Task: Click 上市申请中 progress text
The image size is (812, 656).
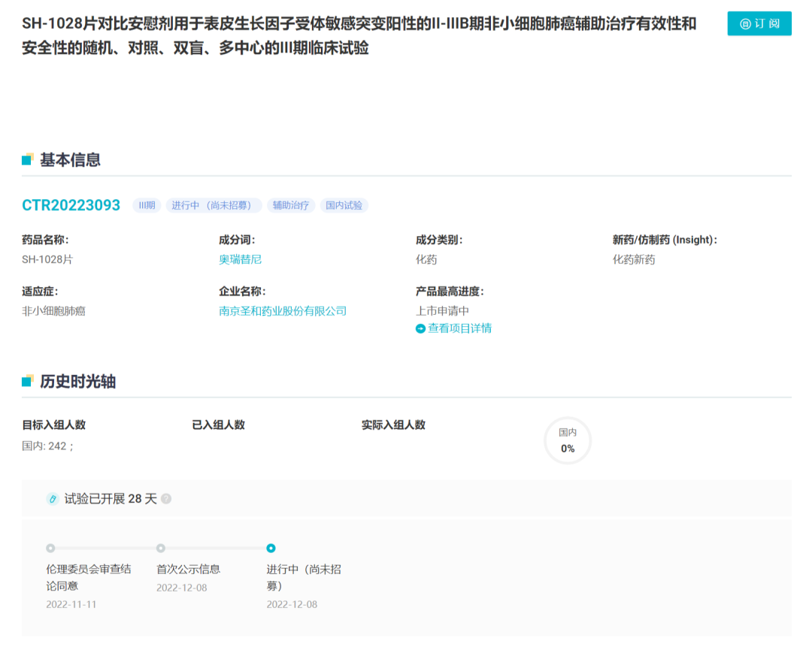Action: point(442,311)
